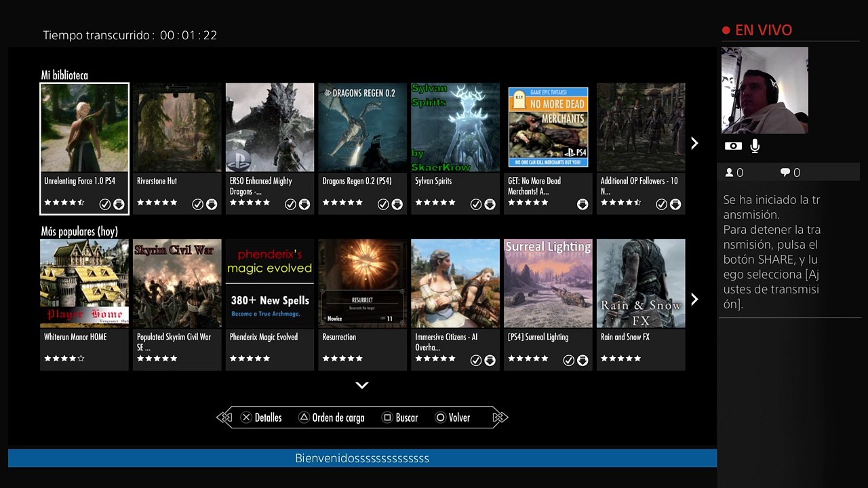The image size is (868, 488).
Task: Click Rain and Snow FX title text
Action: 625,337
